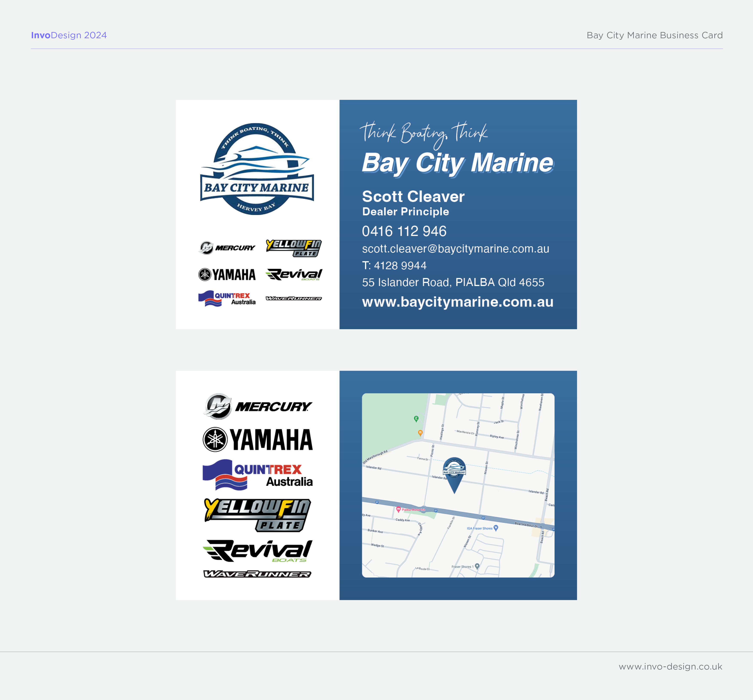Viewport: 753px width, 700px height.
Task: Click the address 55 Islander Road, PIALBA Qld 4655
Action: coord(453,282)
